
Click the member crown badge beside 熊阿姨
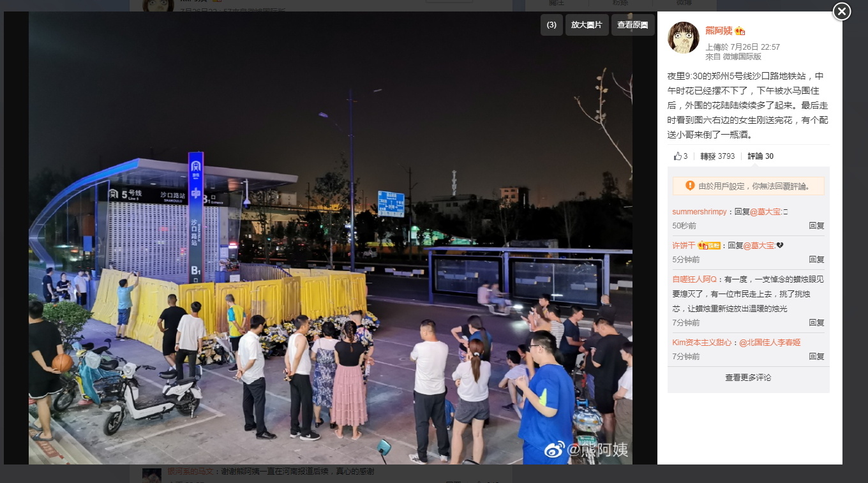(x=740, y=31)
